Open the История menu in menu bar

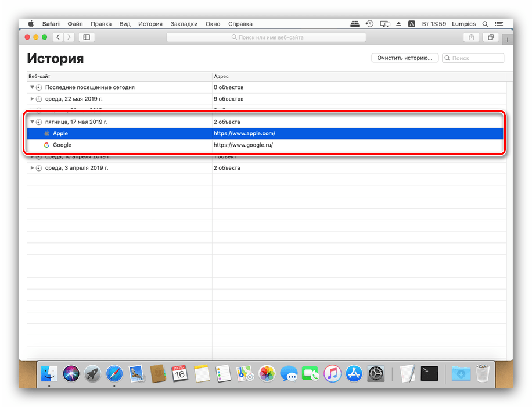150,24
